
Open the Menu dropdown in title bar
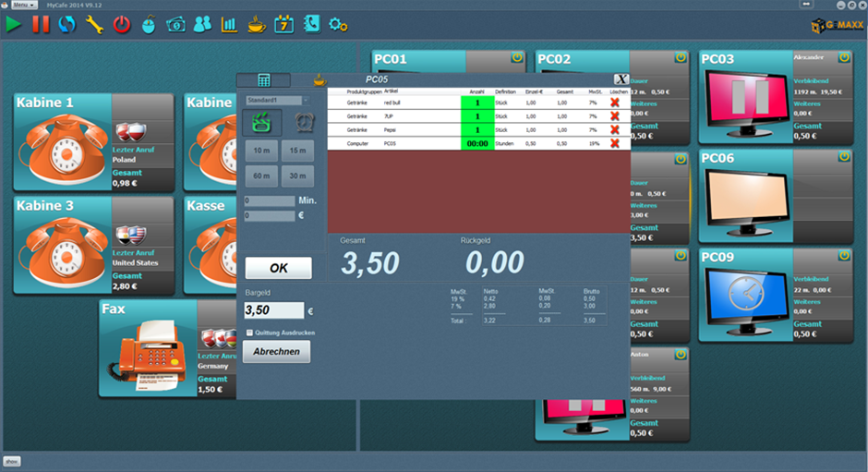click(24, 5)
